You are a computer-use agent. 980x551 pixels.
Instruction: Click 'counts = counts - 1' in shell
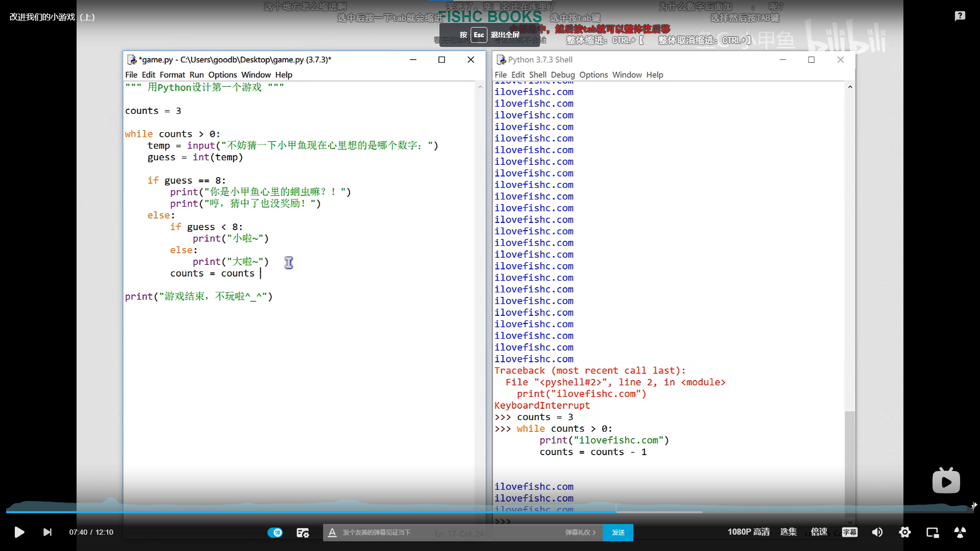(593, 452)
